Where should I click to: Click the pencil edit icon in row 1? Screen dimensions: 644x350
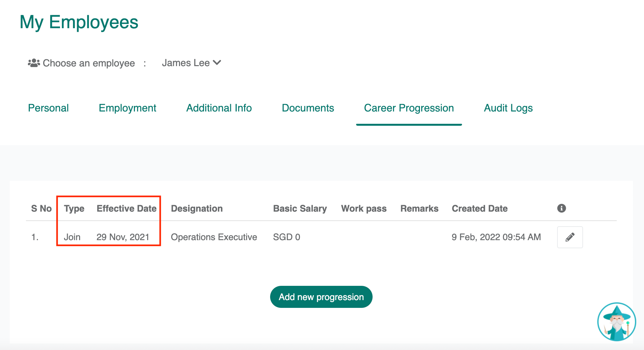coord(570,237)
